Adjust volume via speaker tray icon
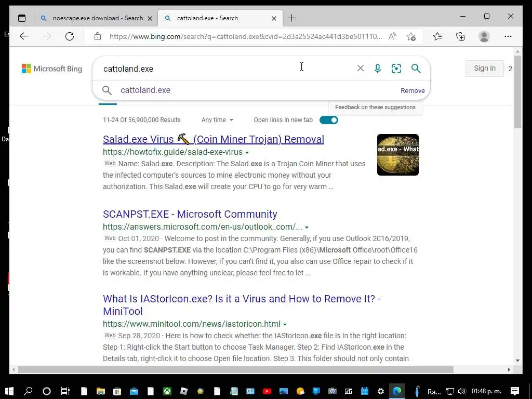This screenshot has height=399, width=532. pos(461,391)
